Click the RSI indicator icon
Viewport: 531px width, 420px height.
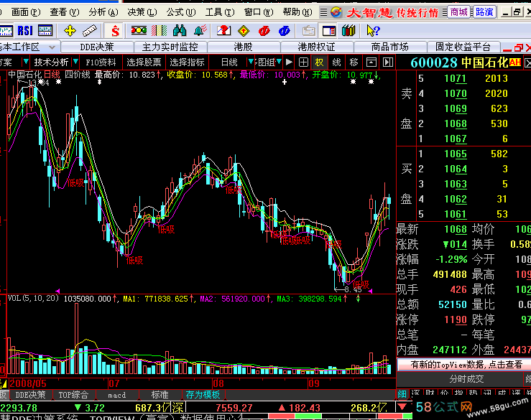tap(25, 31)
